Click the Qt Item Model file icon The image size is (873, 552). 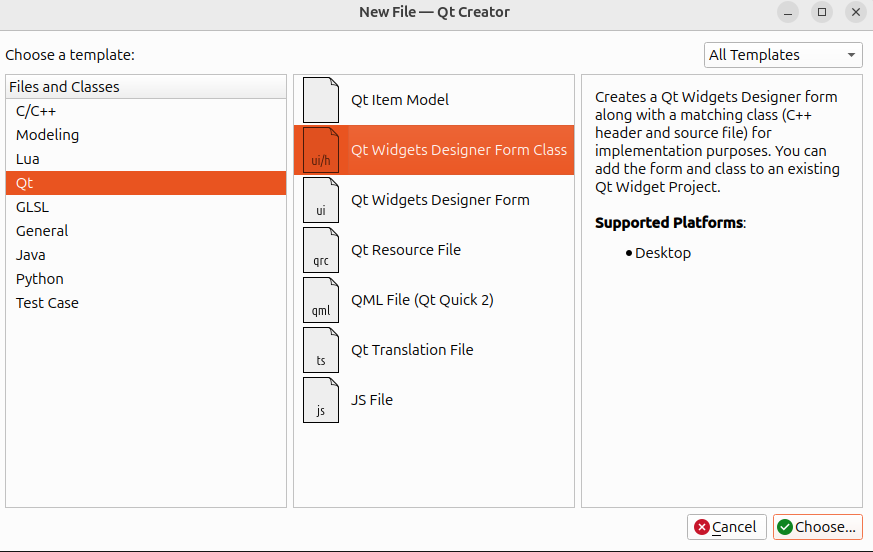point(321,100)
